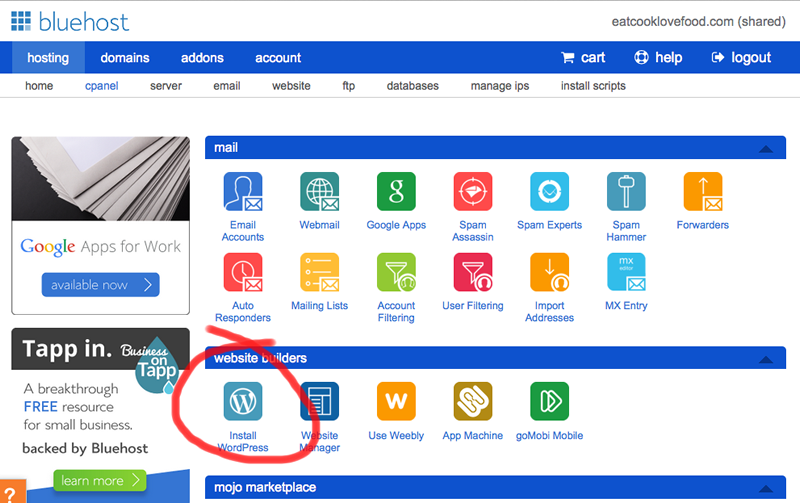Image resolution: width=800 pixels, height=503 pixels.
Task: Open the website submenu item
Action: [x=291, y=86]
